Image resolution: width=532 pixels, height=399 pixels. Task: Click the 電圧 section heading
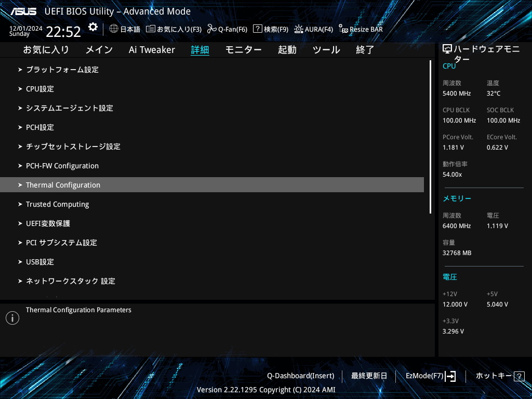tap(450, 277)
